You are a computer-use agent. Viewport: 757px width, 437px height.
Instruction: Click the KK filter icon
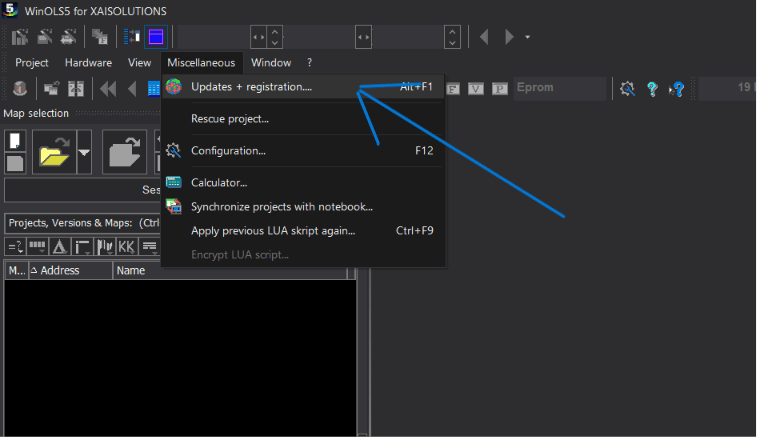(126, 247)
